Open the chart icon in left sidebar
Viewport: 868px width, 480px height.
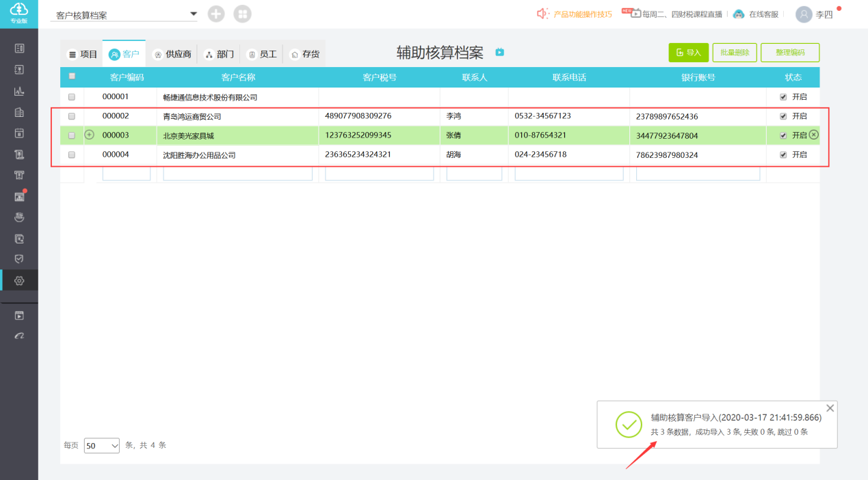19,91
